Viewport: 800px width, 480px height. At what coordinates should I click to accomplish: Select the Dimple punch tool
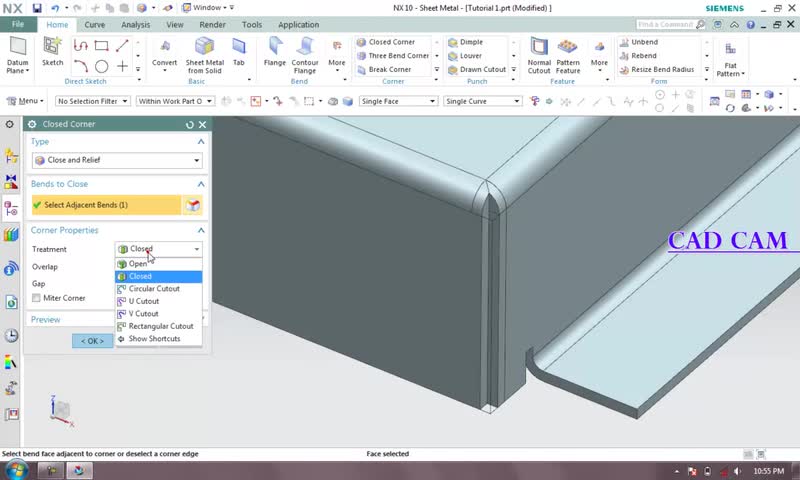pyautogui.click(x=465, y=42)
